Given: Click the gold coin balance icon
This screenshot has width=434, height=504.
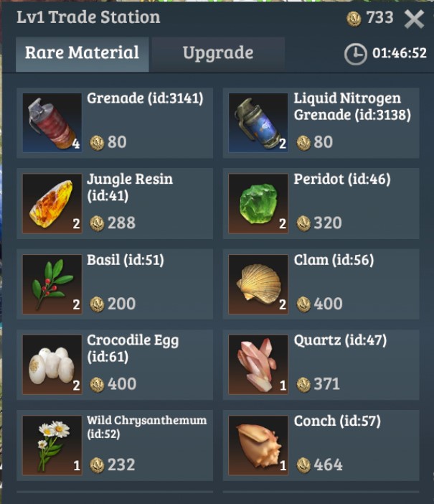Looking at the screenshot, I should click(354, 19).
